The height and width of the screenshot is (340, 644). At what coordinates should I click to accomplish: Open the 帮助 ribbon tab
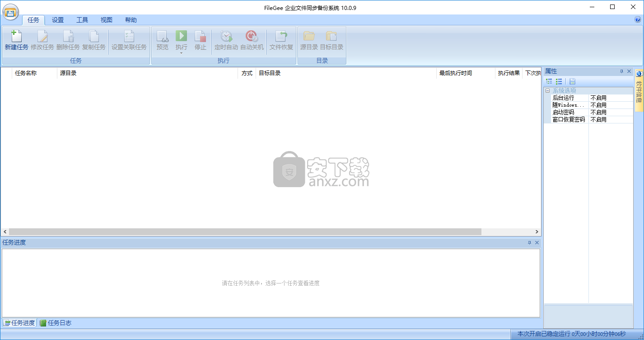pyautogui.click(x=131, y=20)
